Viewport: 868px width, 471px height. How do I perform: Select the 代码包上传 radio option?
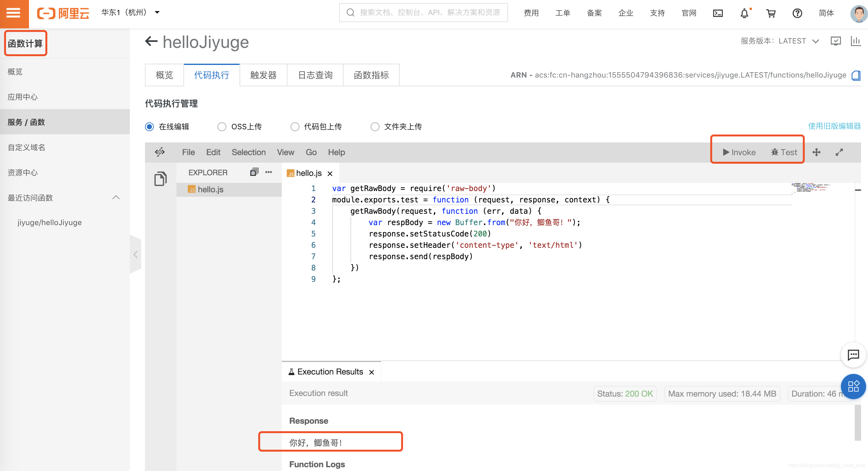pos(295,127)
